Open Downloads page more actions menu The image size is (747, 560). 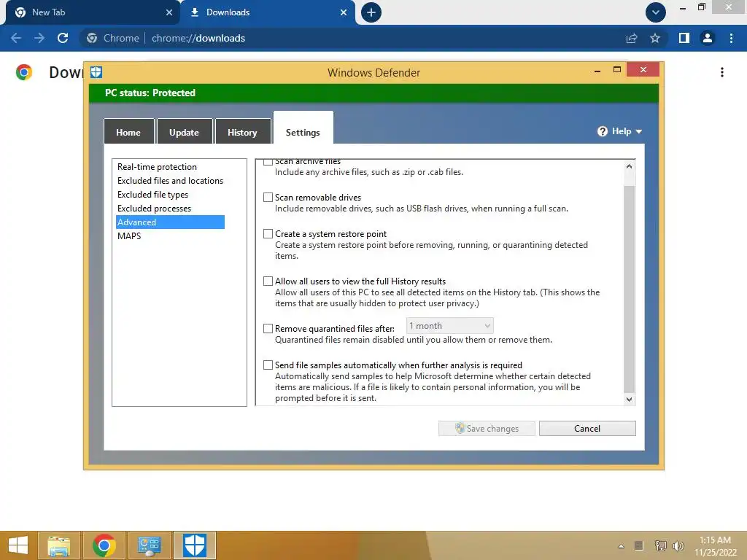(722, 72)
